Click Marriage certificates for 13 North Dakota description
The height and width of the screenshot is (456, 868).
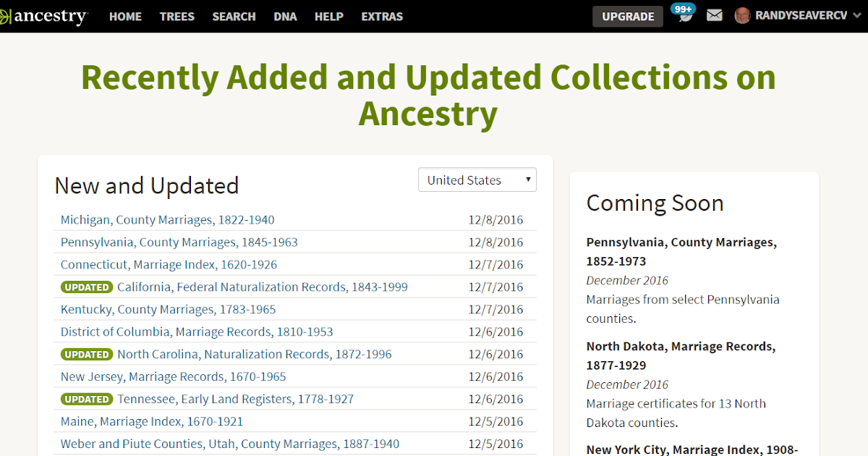click(x=676, y=413)
